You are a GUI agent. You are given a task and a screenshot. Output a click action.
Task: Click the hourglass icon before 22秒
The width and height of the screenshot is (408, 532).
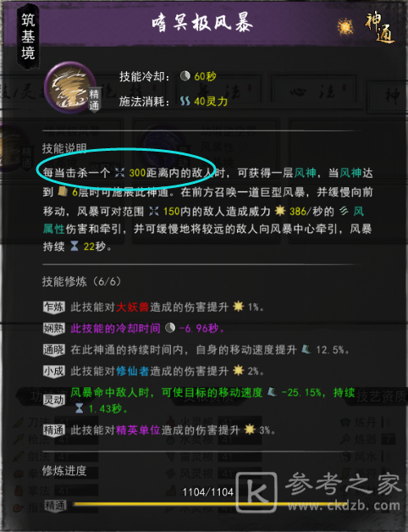coord(74,246)
